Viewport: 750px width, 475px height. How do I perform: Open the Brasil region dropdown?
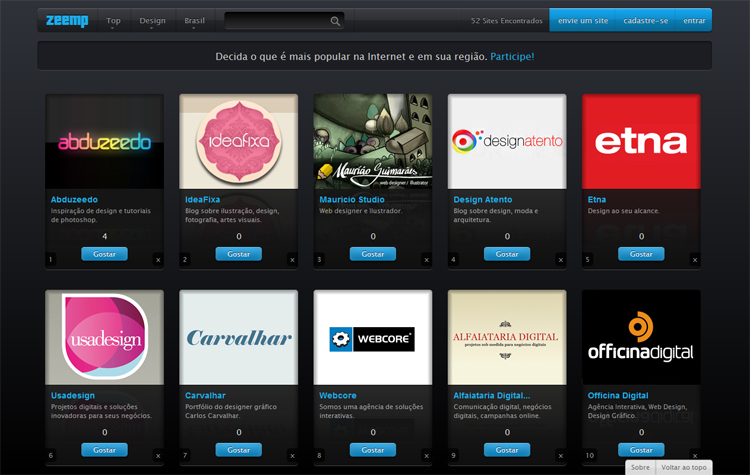(194, 21)
